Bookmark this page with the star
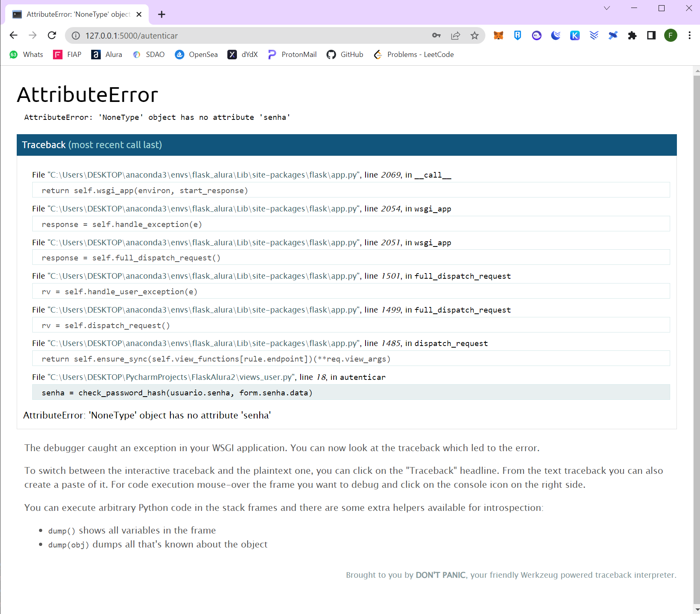This screenshot has height=614, width=700. (x=475, y=35)
